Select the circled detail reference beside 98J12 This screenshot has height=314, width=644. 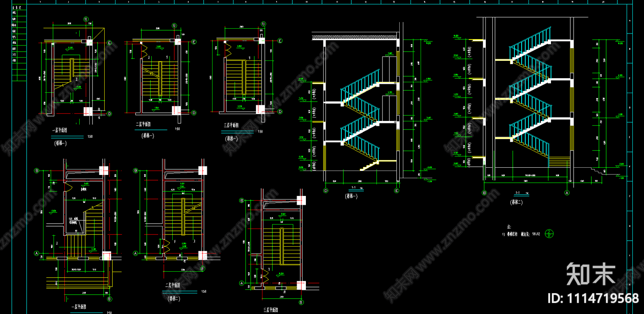point(549,233)
